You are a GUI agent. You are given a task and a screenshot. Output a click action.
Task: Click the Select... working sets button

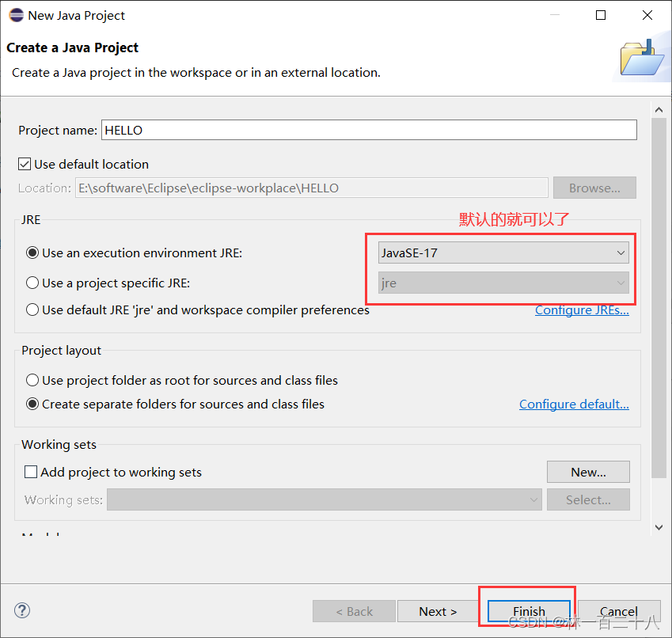(x=588, y=499)
